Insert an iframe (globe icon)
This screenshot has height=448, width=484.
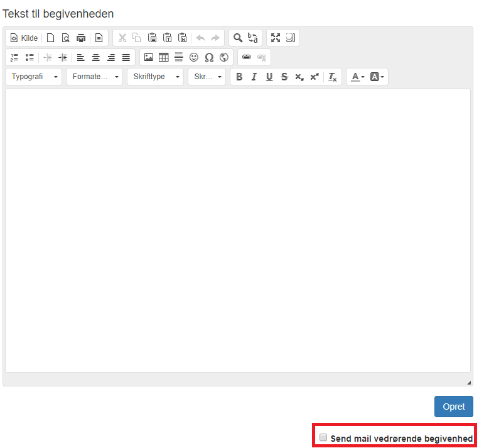(224, 57)
